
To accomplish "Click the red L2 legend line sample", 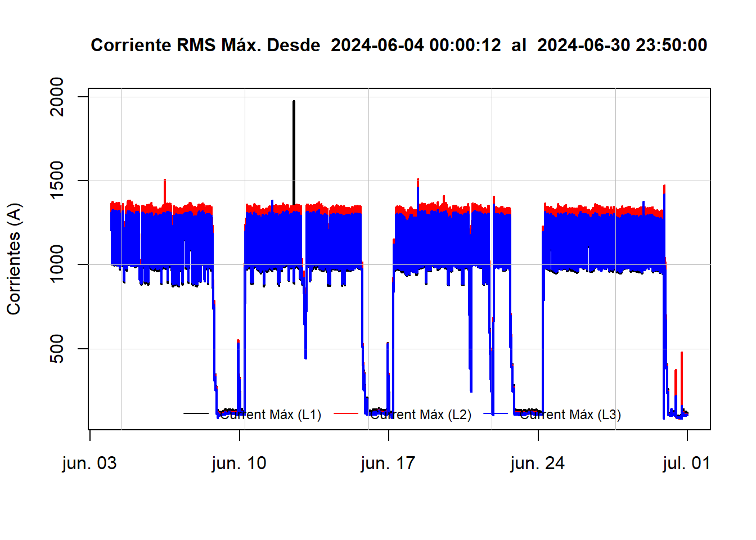I will pyautogui.click(x=346, y=414).
